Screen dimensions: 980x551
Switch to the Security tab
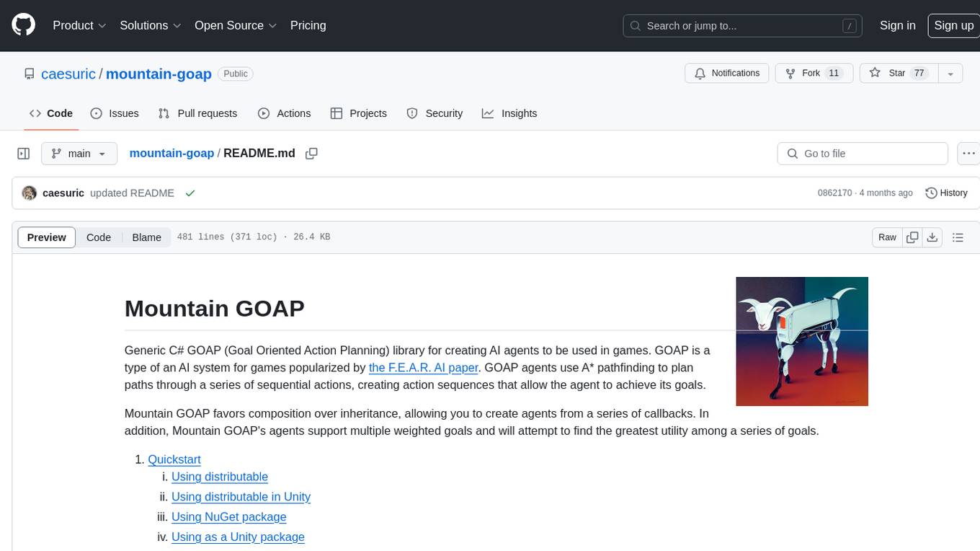(435, 113)
